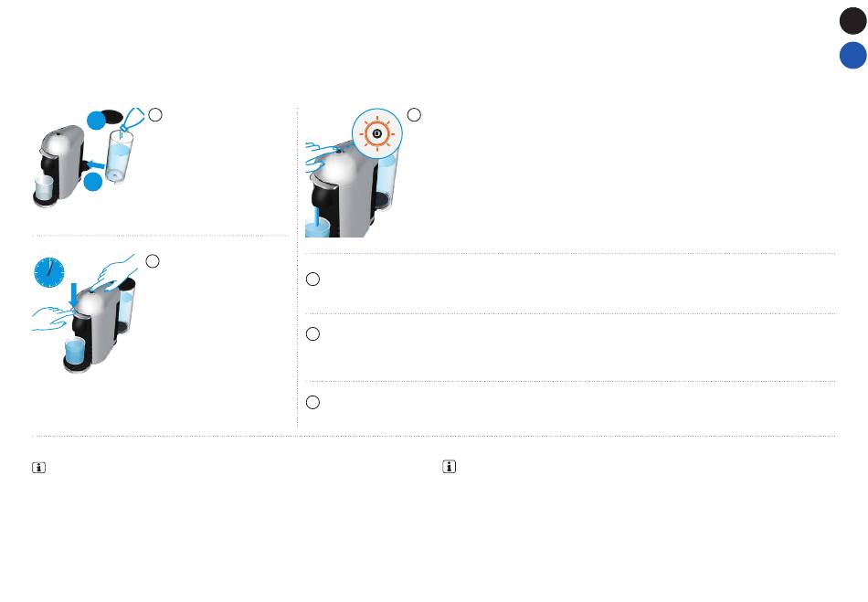This screenshot has height=602, width=868.
Task: Click the middle empty circle in the right list
Action: click(x=312, y=333)
